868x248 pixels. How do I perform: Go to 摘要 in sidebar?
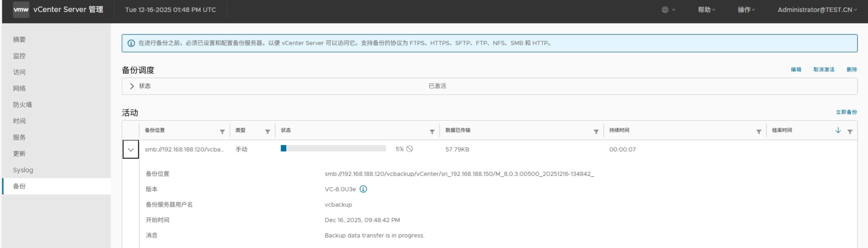pos(56,39)
